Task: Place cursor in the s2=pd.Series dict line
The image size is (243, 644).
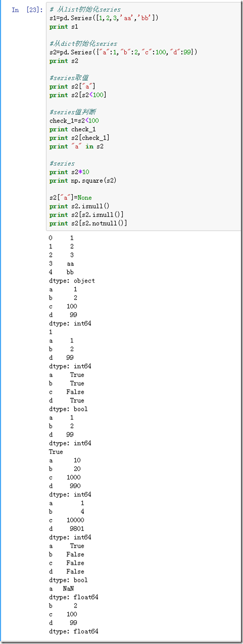Action: point(124,52)
